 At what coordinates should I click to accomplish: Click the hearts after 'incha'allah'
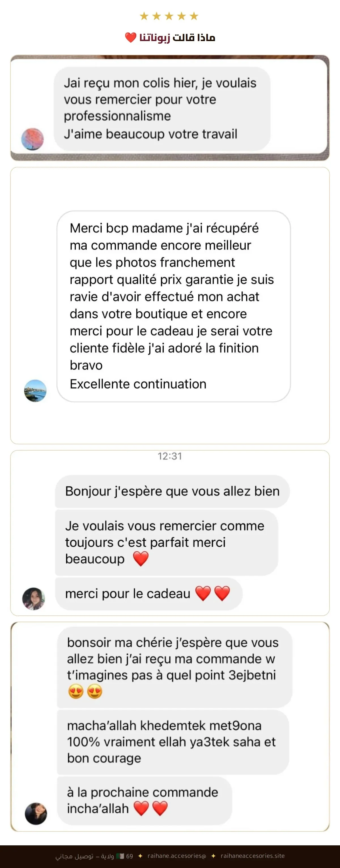(151, 808)
